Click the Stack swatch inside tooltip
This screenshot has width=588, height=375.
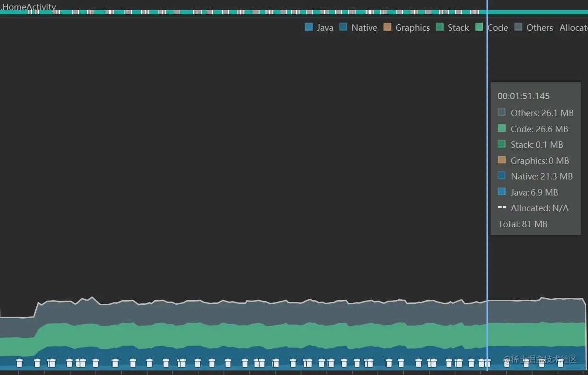(502, 144)
